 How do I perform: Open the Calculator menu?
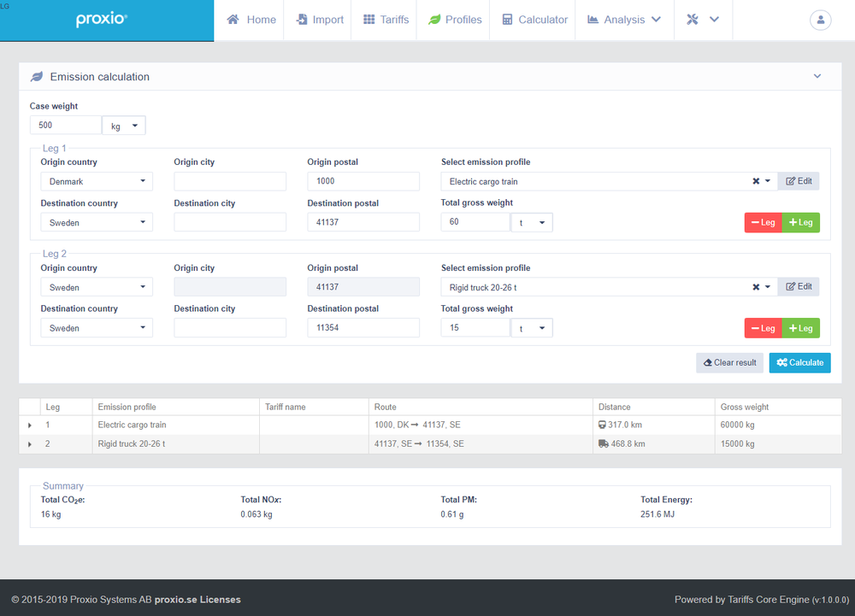[x=535, y=20]
